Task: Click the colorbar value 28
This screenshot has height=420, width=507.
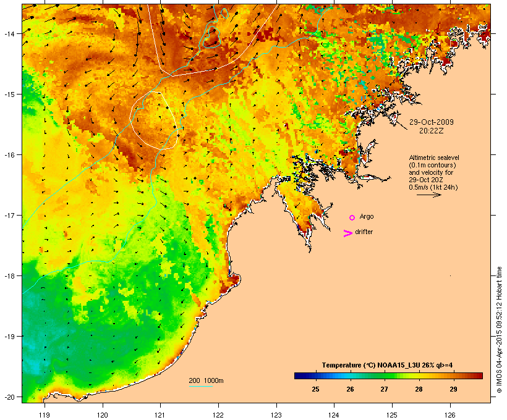Action: click(419, 389)
